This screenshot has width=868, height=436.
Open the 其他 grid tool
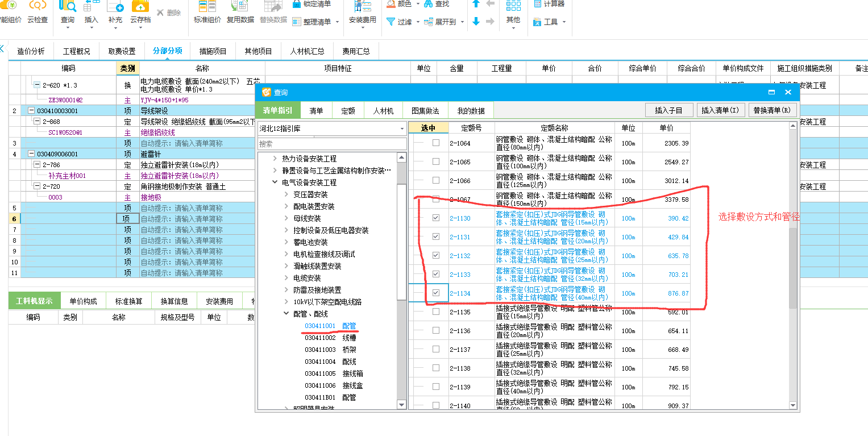pyautogui.click(x=513, y=13)
